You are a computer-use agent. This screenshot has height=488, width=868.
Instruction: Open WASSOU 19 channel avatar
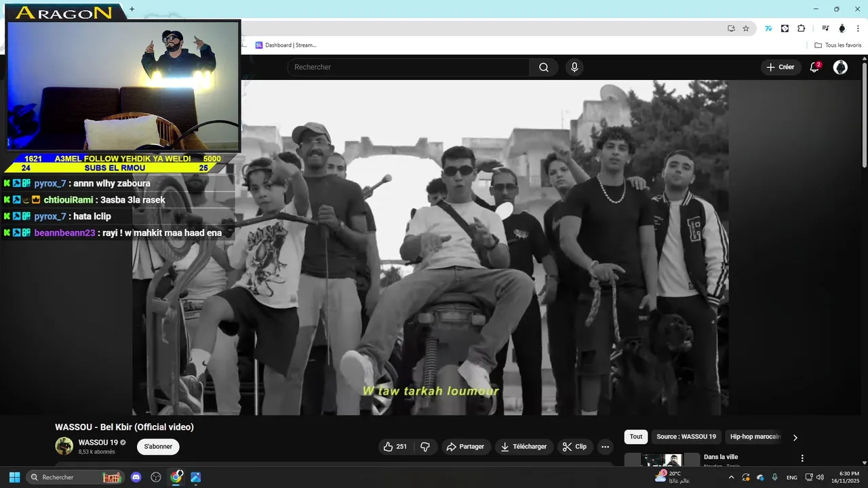pos(64,446)
